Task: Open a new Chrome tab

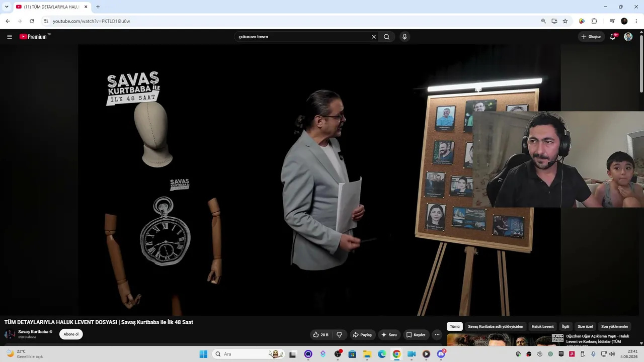Action: (98, 7)
